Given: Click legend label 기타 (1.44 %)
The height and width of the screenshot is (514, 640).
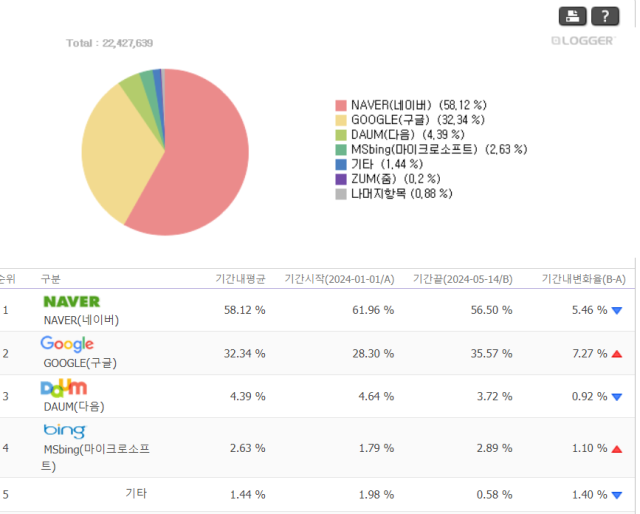Looking at the screenshot, I should 387,164.
